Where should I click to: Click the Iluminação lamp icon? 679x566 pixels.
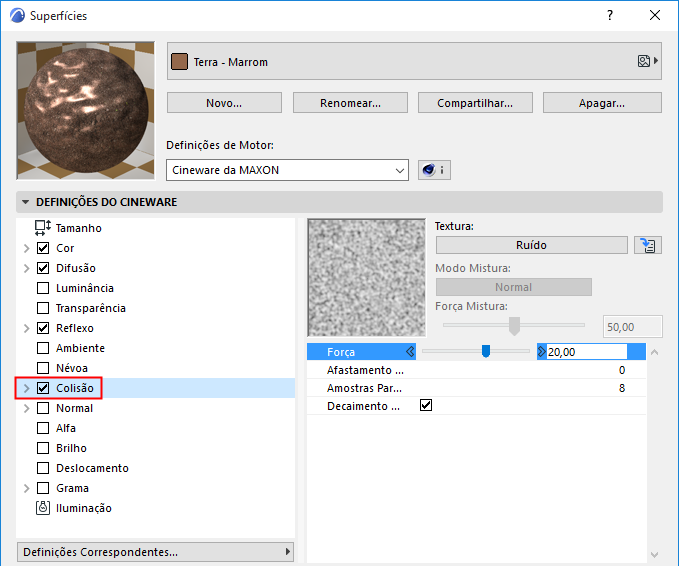pos(43,508)
